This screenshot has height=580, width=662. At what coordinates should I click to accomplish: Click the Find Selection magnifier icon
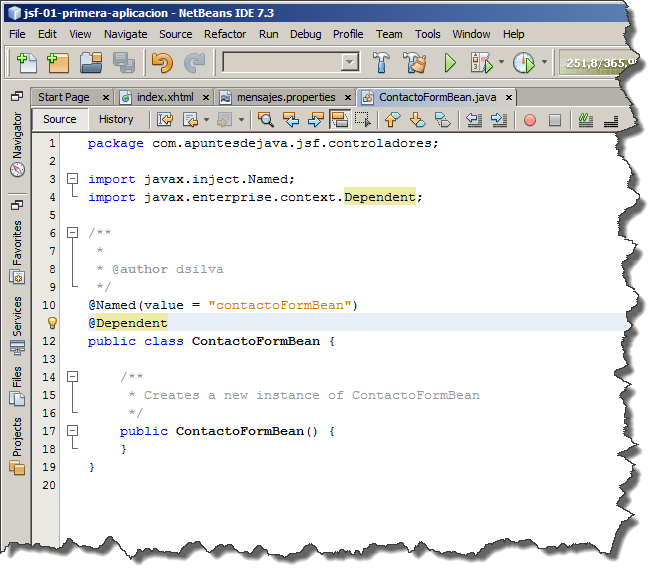tap(266, 120)
